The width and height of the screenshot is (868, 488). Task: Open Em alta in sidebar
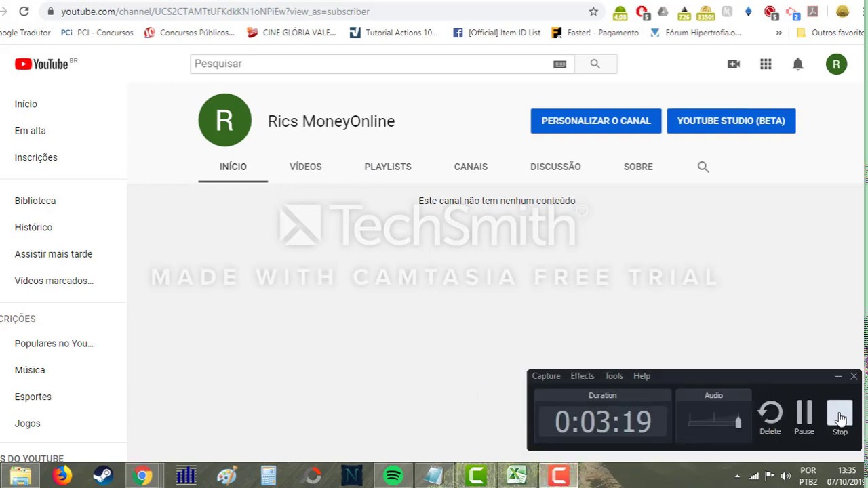30,131
